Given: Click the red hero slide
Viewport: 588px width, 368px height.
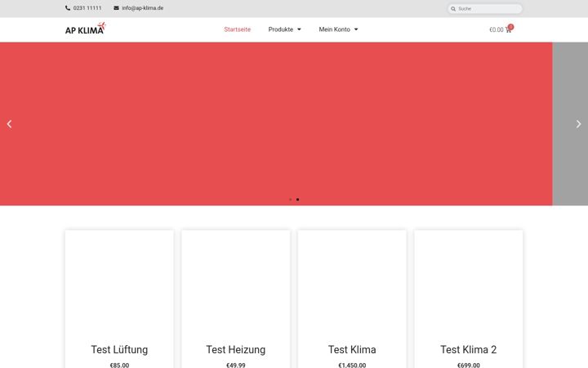Looking at the screenshot, I should point(276,124).
